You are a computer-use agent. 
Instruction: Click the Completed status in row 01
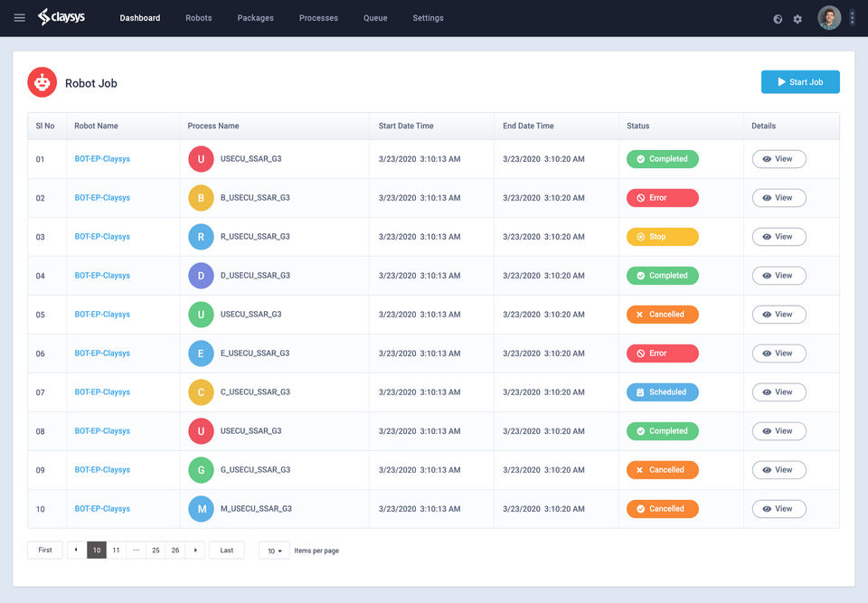pyautogui.click(x=663, y=159)
